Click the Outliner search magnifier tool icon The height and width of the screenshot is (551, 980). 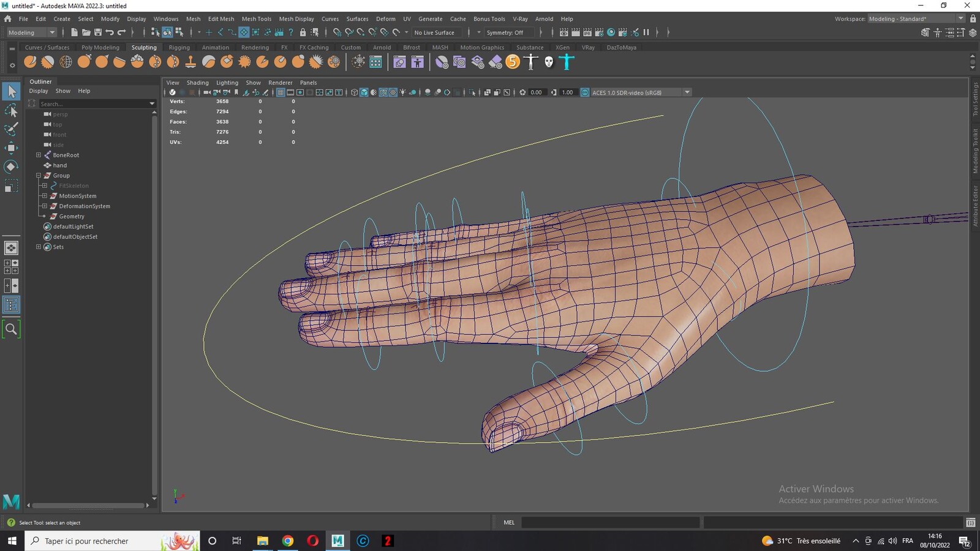tap(11, 329)
